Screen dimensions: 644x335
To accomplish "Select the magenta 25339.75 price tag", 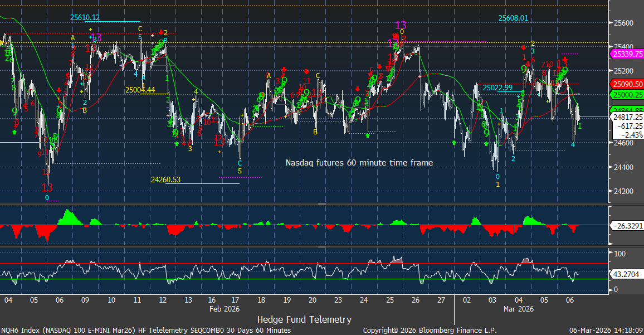I will click(627, 54).
